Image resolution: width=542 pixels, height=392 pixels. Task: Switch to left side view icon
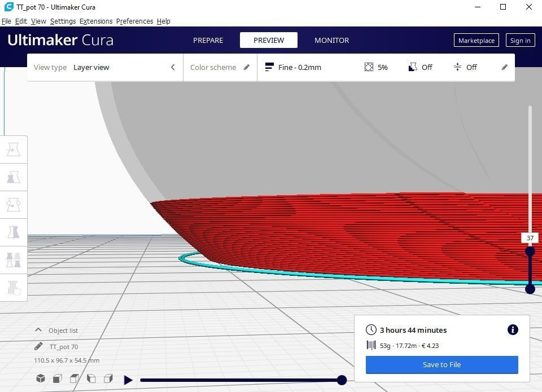(x=91, y=378)
